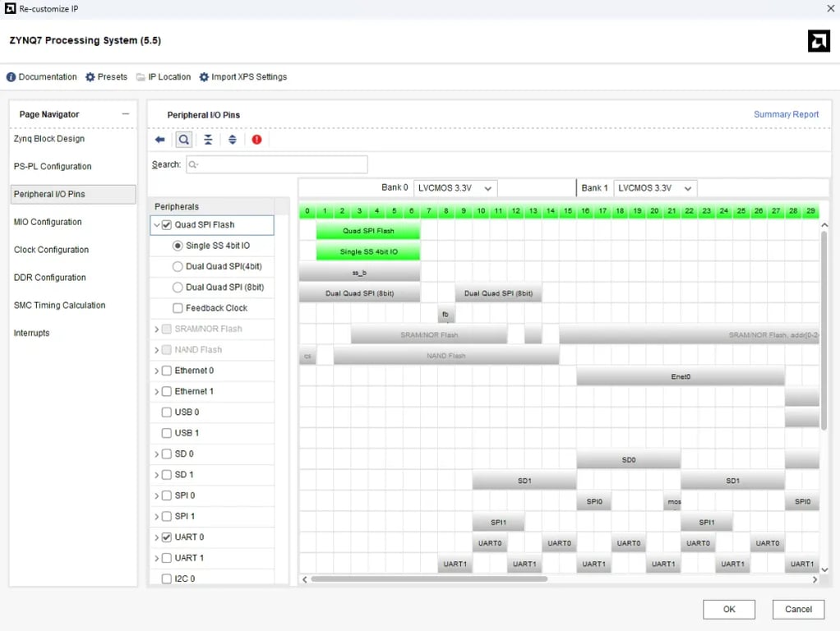Expand the SPI 1 tree node
This screenshot has width=840, height=631.
pos(156,517)
